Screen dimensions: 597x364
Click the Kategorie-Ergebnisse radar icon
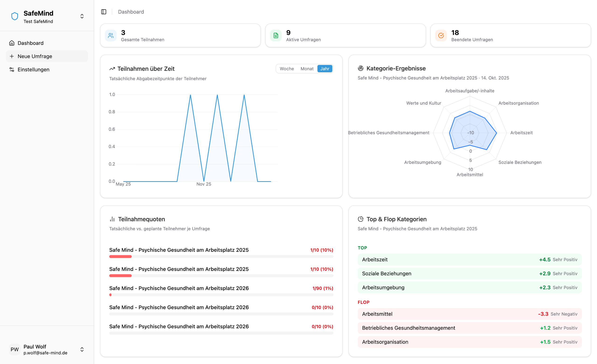click(361, 68)
